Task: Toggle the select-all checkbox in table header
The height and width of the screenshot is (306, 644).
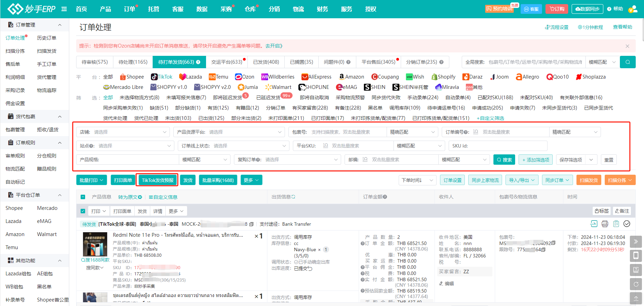Action: coord(83,197)
